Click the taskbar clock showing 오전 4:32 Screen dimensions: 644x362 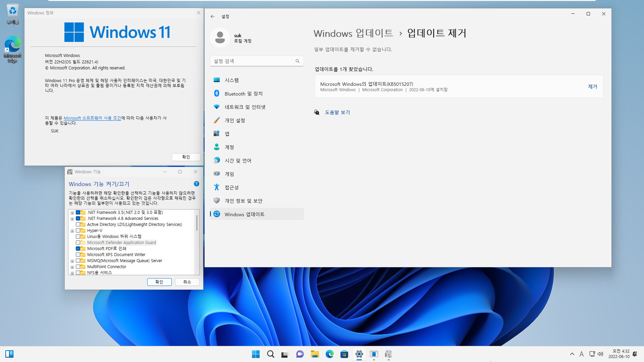[x=619, y=354]
